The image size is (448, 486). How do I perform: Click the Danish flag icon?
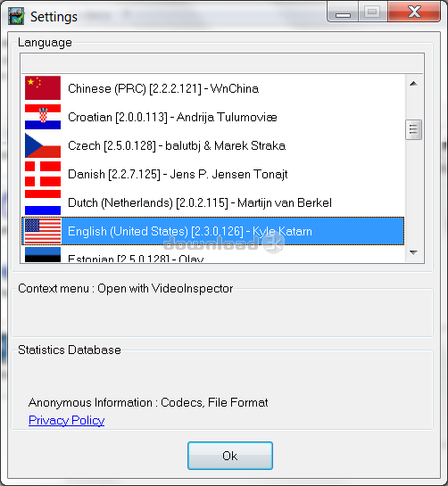pos(43,174)
